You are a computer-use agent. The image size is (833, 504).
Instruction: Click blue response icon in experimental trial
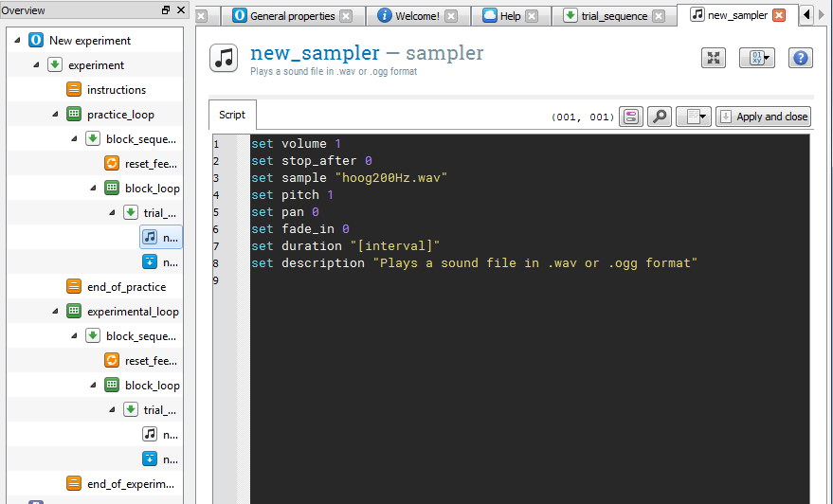coord(150,459)
